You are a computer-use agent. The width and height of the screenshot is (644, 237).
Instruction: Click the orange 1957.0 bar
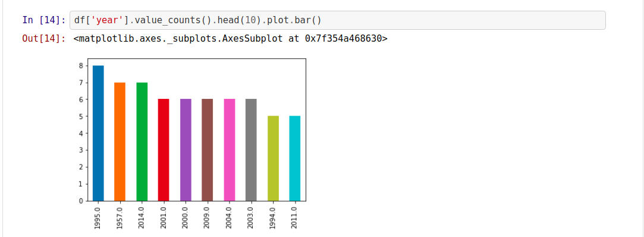click(120, 142)
